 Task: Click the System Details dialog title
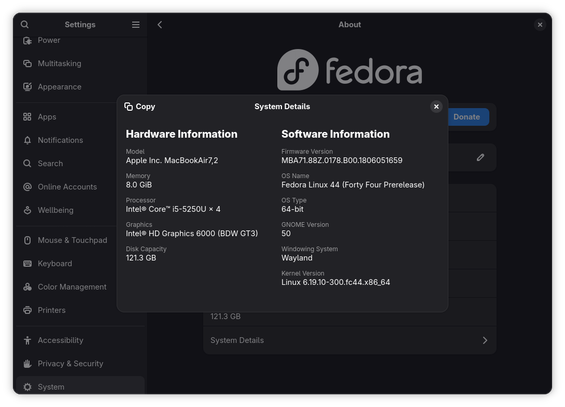point(282,107)
